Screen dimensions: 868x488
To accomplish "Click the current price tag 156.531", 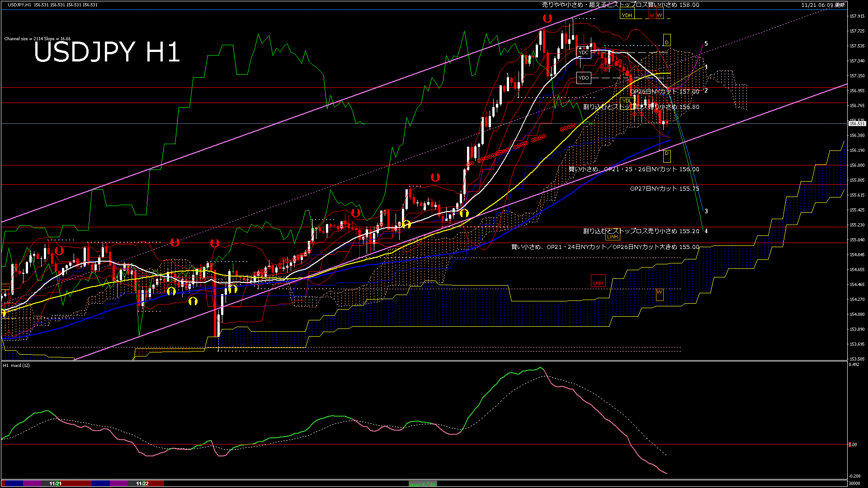I will (x=857, y=123).
